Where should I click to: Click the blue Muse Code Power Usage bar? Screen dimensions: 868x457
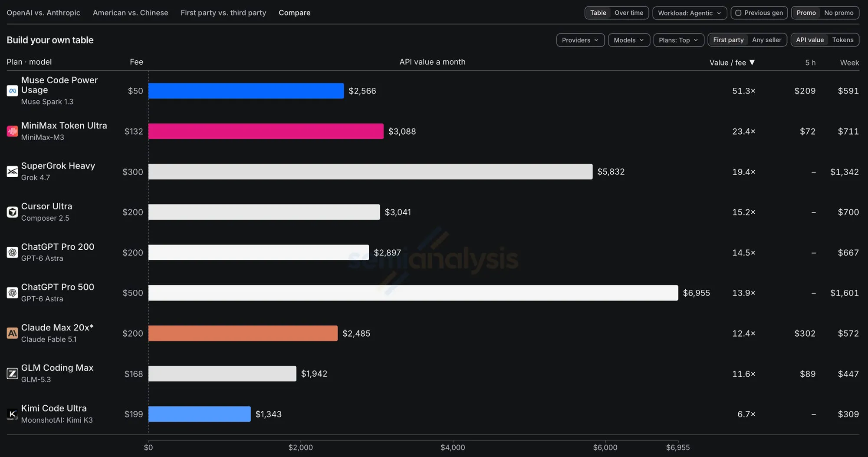pyautogui.click(x=246, y=91)
